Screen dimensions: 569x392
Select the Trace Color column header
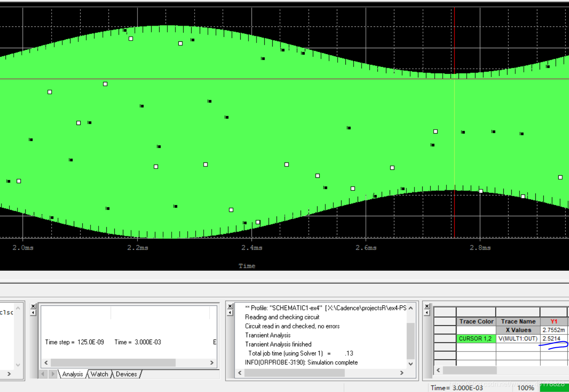pos(476,321)
